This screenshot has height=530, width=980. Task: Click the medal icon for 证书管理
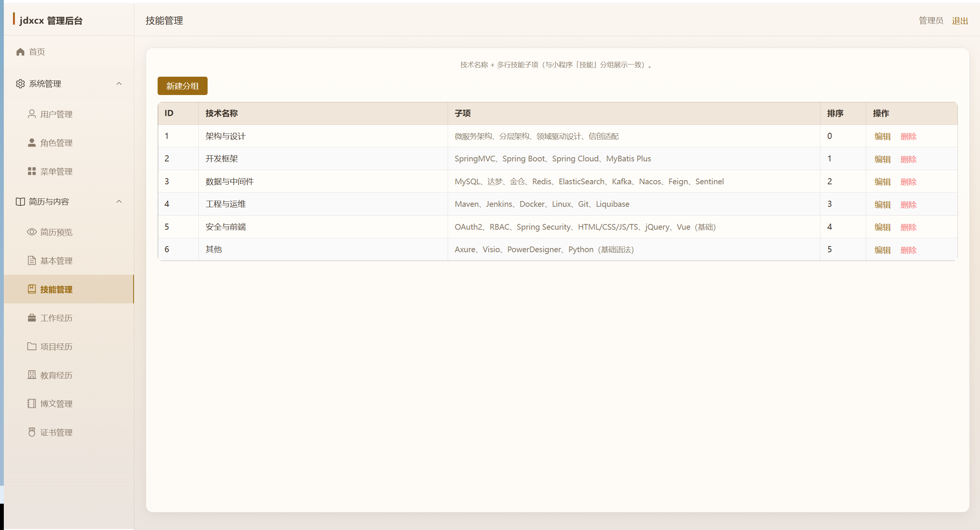click(x=32, y=432)
